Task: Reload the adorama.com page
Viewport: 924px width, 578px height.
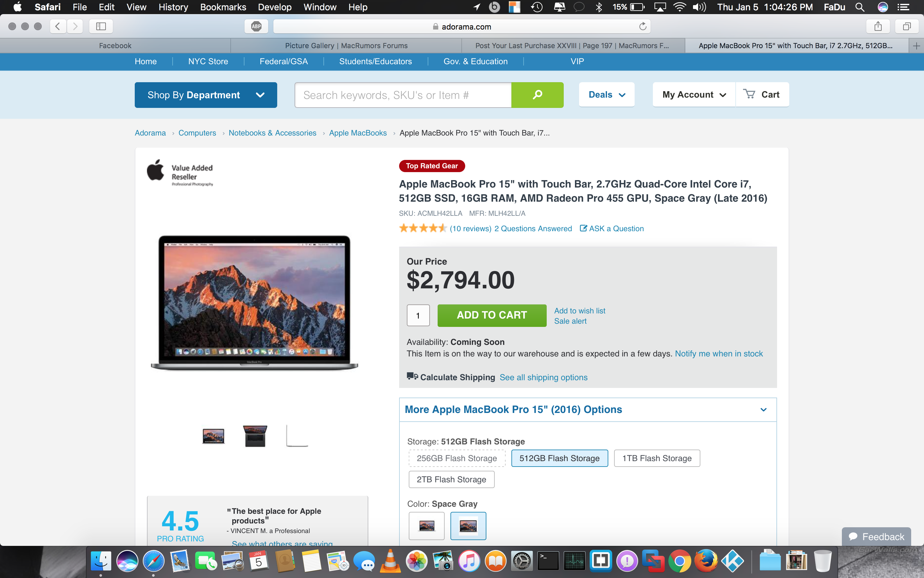Action: point(643,26)
